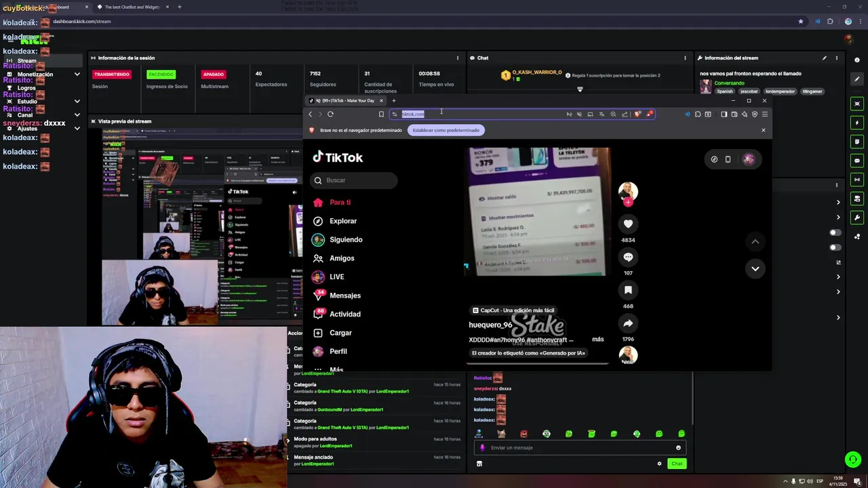
Task: Like the TikTok video with heart icon
Action: coord(628,224)
